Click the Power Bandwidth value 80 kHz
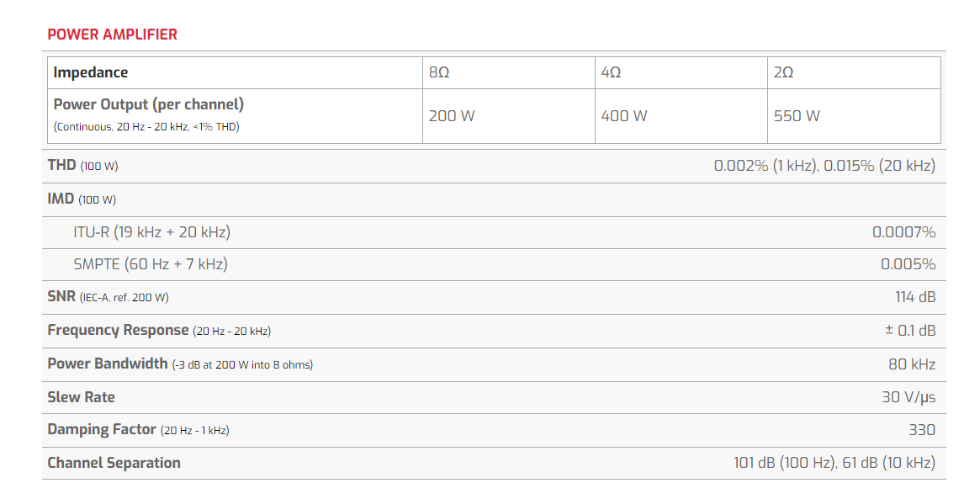This screenshot has width=980, height=499. coord(912,364)
